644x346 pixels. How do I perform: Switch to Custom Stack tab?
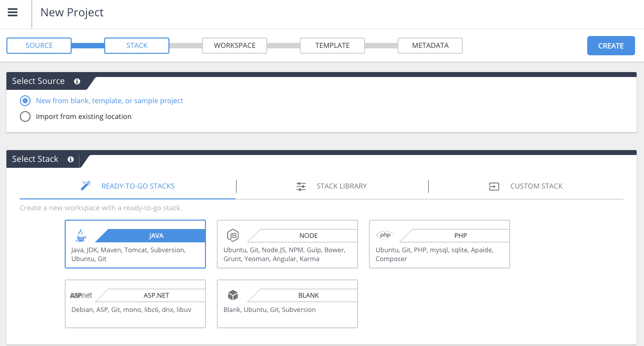click(x=526, y=186)
